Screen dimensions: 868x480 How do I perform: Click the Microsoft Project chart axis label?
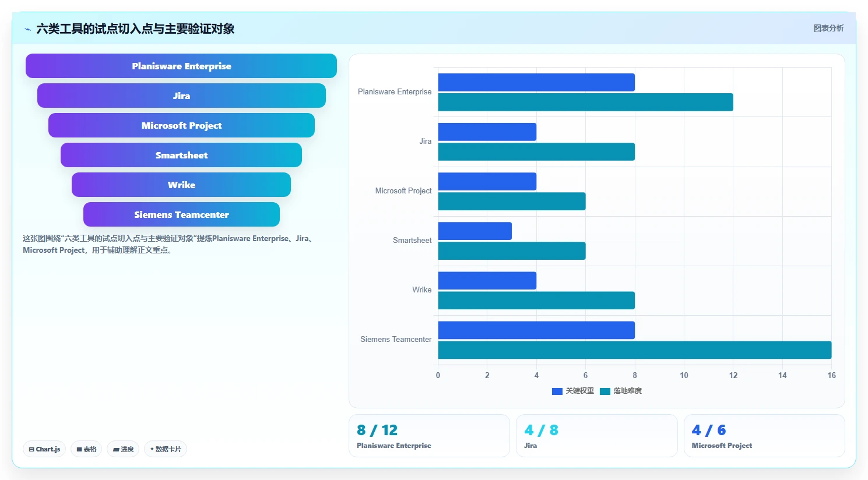pos(403,191)
